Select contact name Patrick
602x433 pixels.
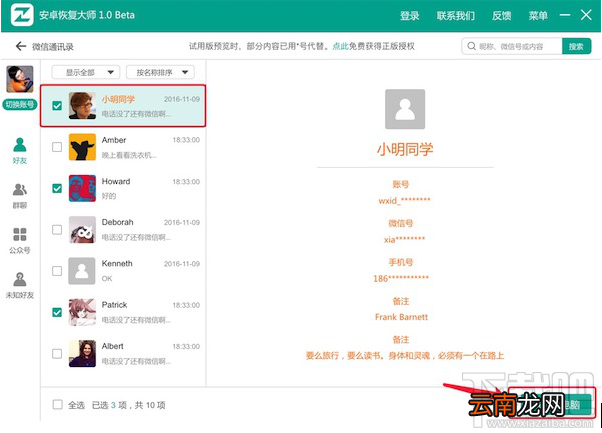[114, 305]
